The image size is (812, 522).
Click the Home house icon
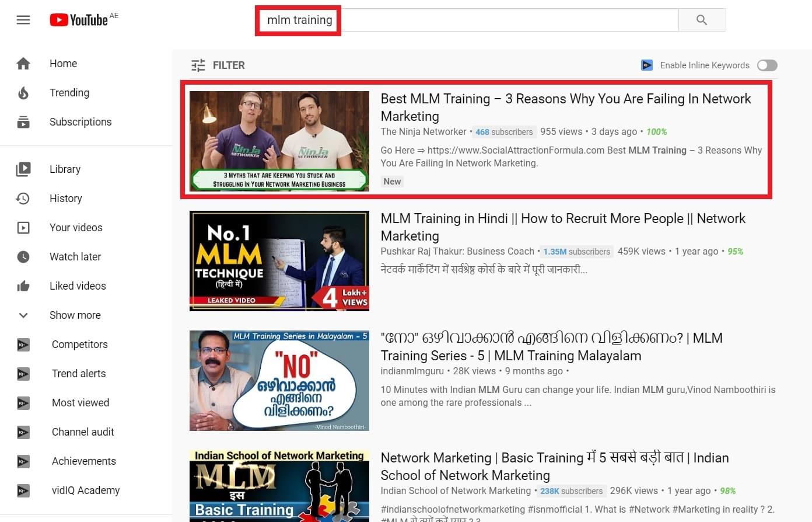coord(23,64)
